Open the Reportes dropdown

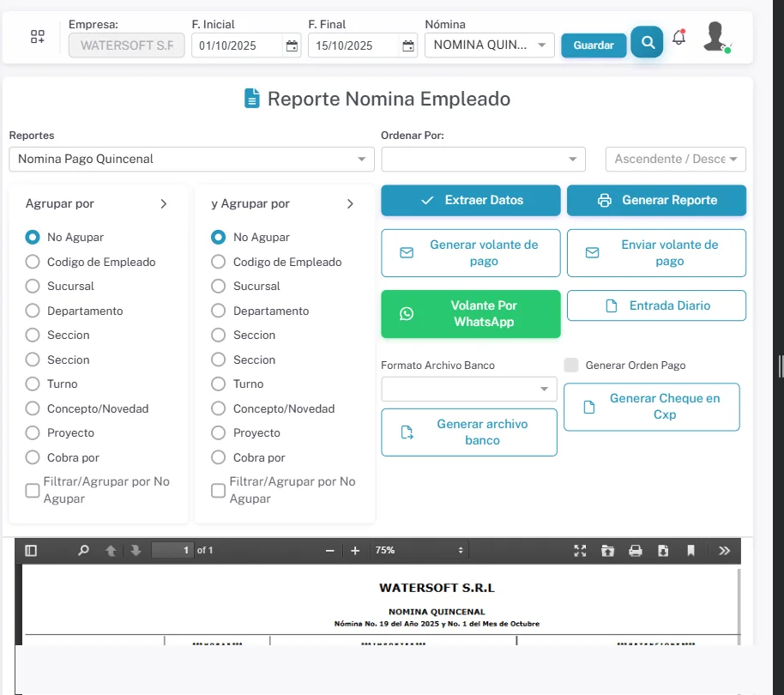pos(191,159)
